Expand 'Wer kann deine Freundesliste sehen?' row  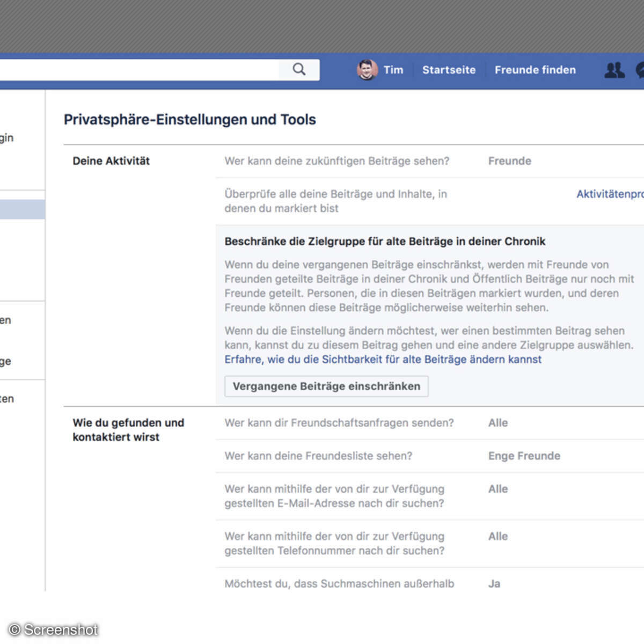point(318,456)
